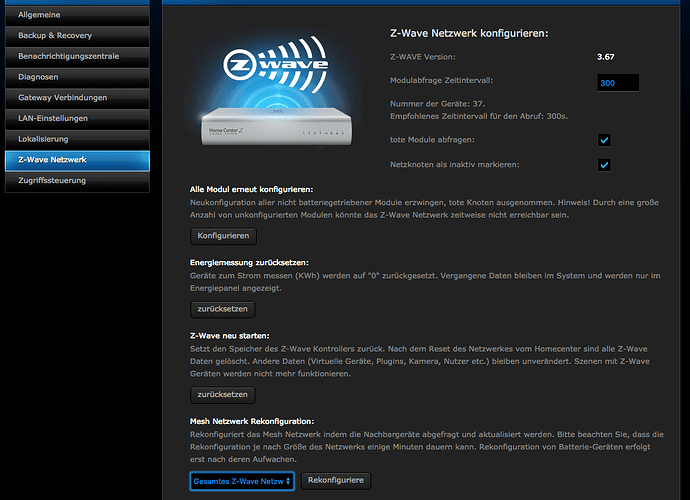Click the Rekonfiguriere button
Screen dimensions: 690x500
click(336, 480)
